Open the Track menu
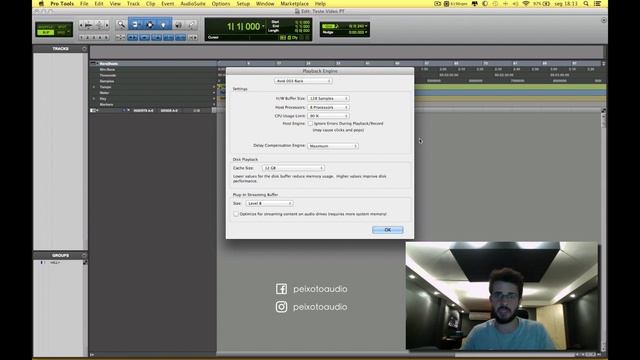The height and width of the screenshot is (360, 640). pos(133,4)
